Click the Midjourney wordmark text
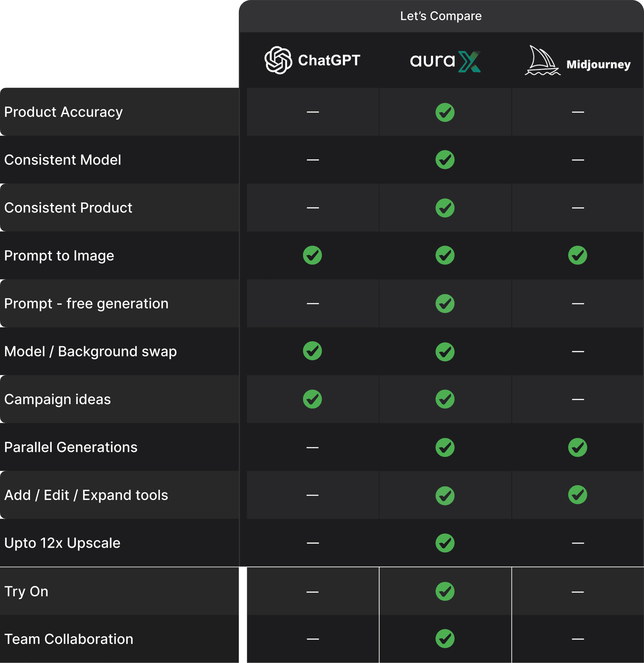 (x=598, y=64)
